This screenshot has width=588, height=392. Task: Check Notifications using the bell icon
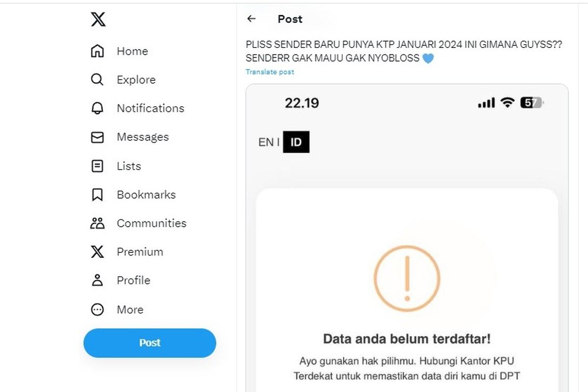pyautogui.click(x=97, y=108)
